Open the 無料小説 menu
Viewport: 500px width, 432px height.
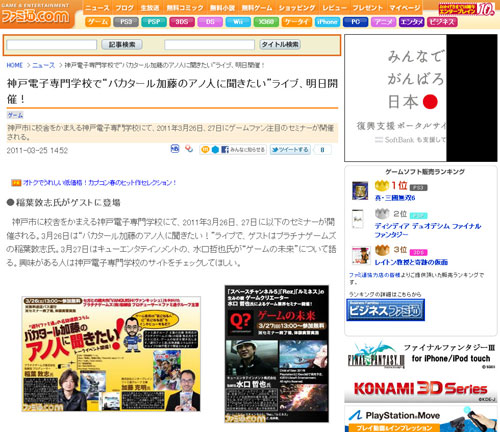pos(222,8)
